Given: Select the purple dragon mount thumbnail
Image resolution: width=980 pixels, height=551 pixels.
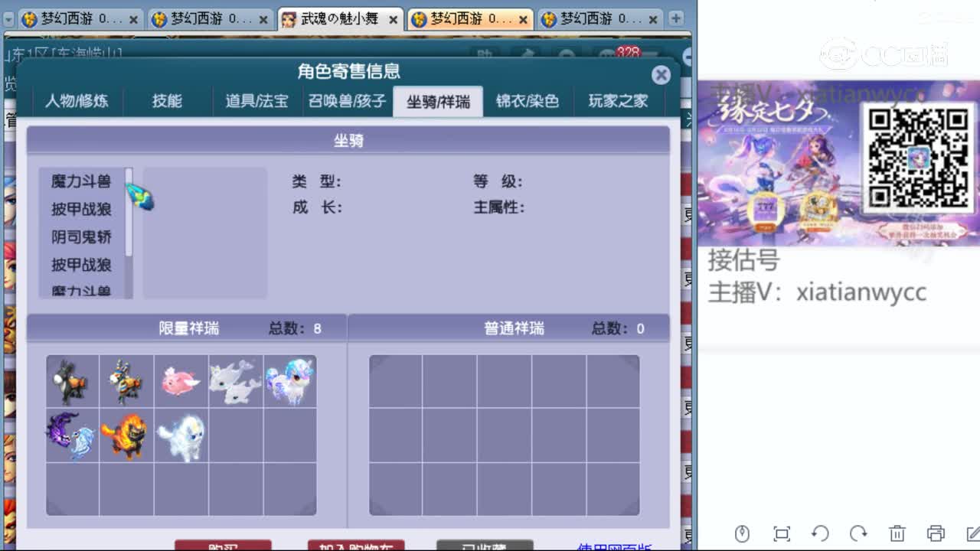Looking at the screenshot, I should point(73,435).
